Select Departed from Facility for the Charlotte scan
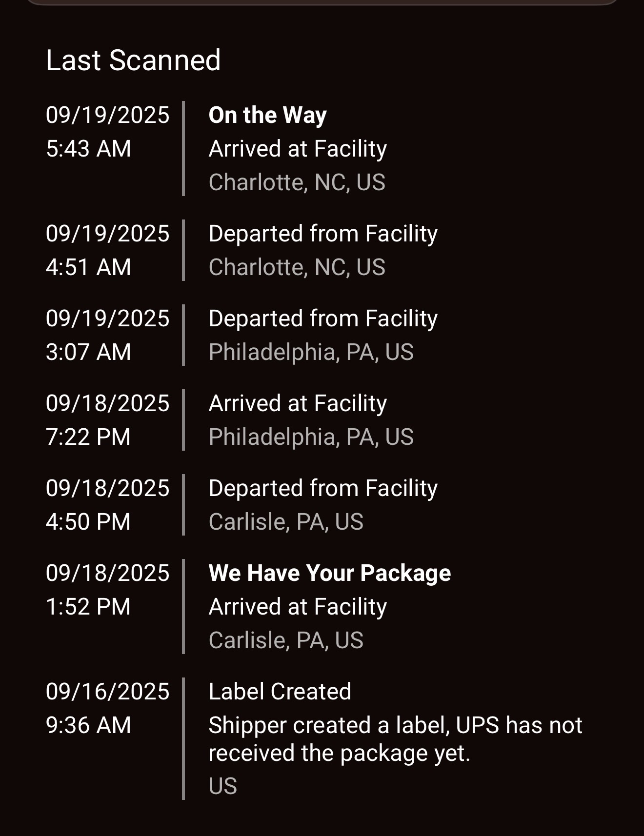This screenshot has height=836, width=644. (323, 234)
